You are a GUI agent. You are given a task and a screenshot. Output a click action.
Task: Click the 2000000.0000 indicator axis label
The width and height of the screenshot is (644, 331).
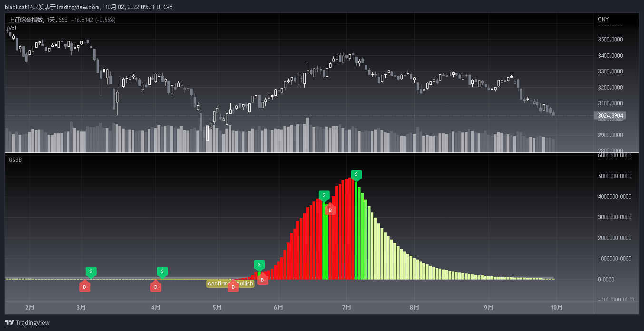pyautogui.click(x=615, y=238)
